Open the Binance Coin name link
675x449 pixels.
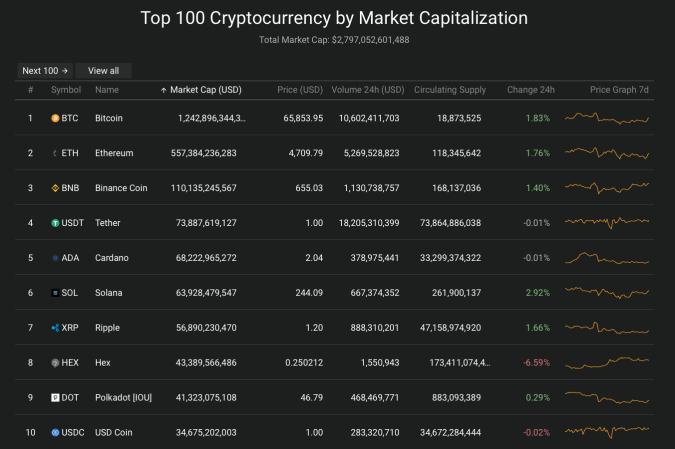pos(121,188)
